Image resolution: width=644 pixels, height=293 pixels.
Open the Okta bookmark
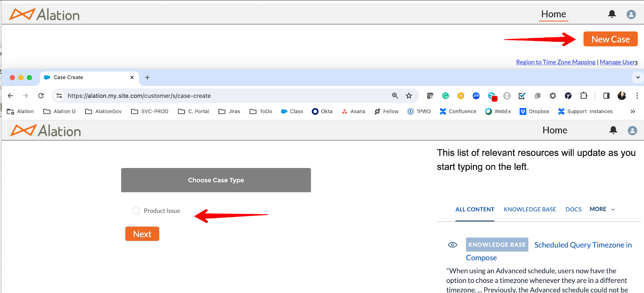322,111
